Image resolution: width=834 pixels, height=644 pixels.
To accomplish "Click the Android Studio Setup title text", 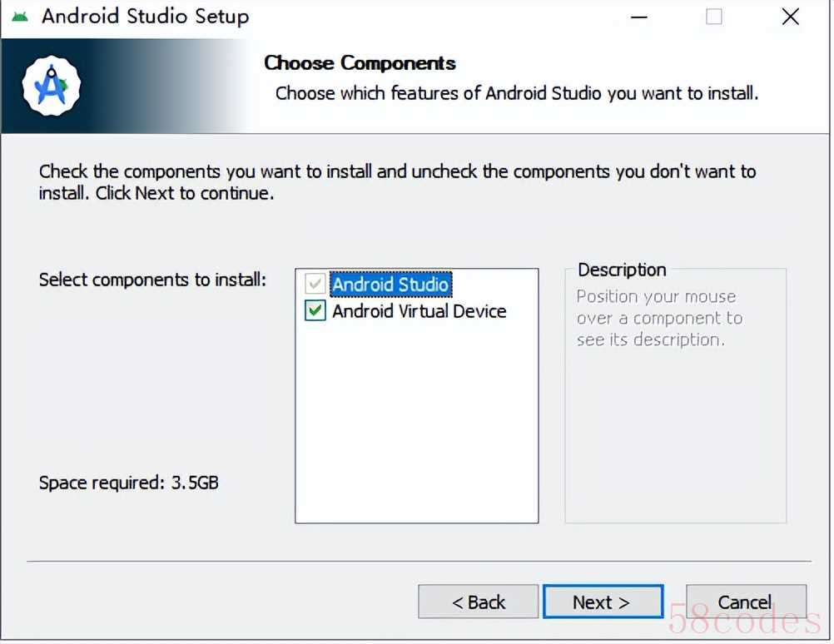I will point(145,17).
